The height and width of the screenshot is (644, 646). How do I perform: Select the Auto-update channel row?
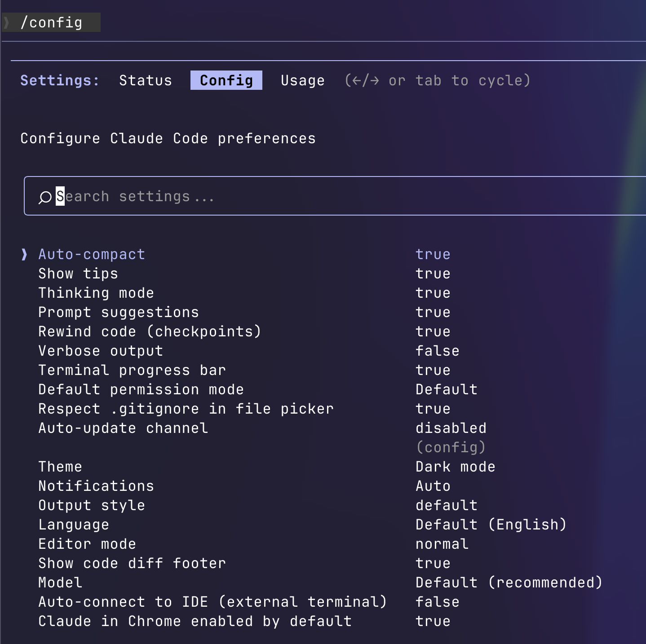tap(123, 428)
